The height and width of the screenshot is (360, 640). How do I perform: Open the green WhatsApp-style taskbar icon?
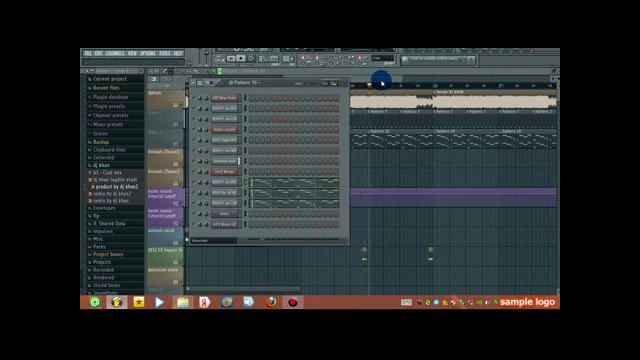point(95,302)
